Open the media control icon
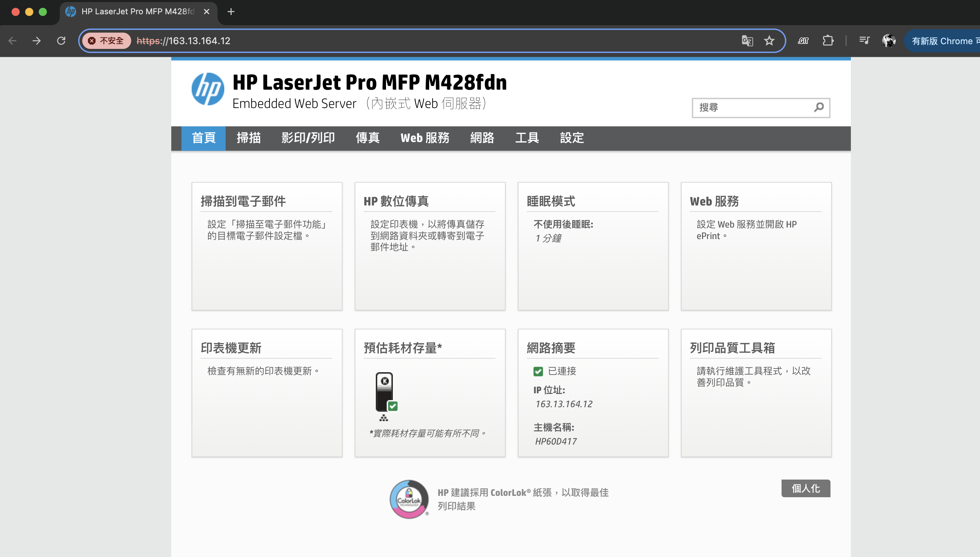The height and width of the screenshot is (557, 980). 864,40
